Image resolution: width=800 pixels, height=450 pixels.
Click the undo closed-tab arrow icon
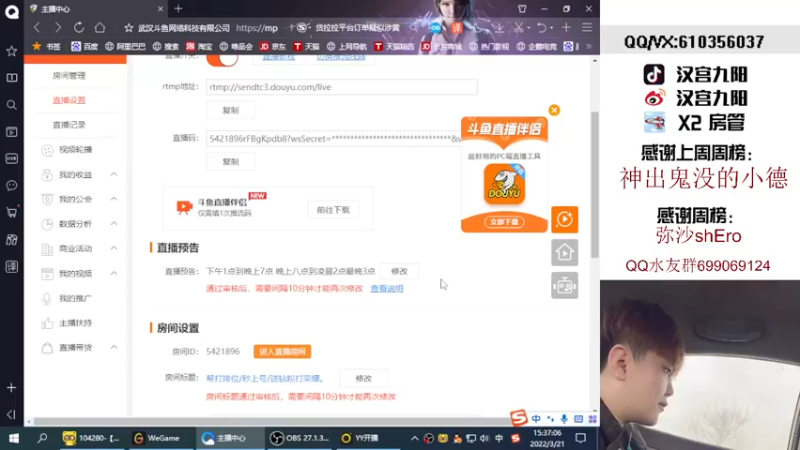click(542, 28)
